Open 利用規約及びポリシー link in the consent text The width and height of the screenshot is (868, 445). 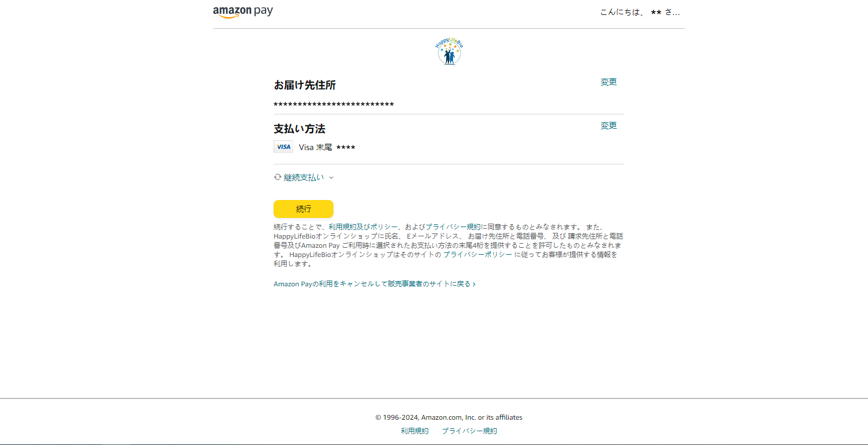[x=363, y=227]
